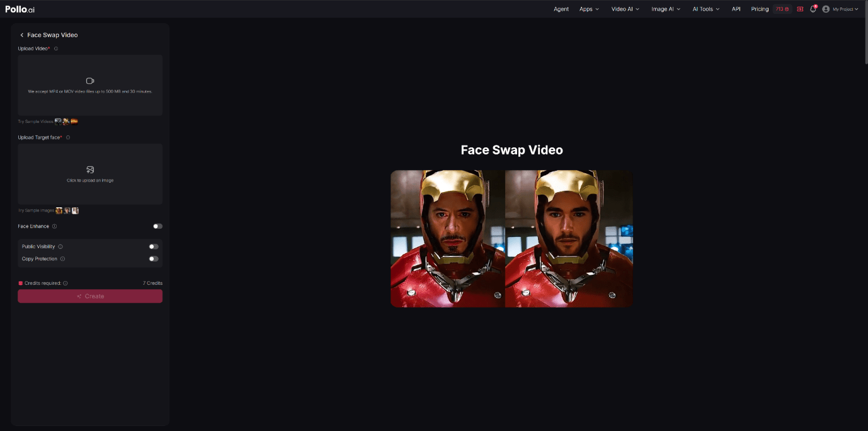This screenshot has height=431, width=868.
Task: Expand the Apps dropdown menu
Action: [x=589, y=9]
